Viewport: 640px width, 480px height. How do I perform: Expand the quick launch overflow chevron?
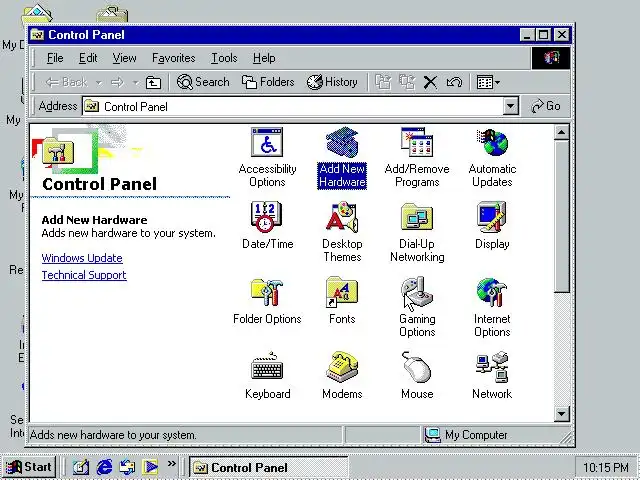(x=171, y=464)
